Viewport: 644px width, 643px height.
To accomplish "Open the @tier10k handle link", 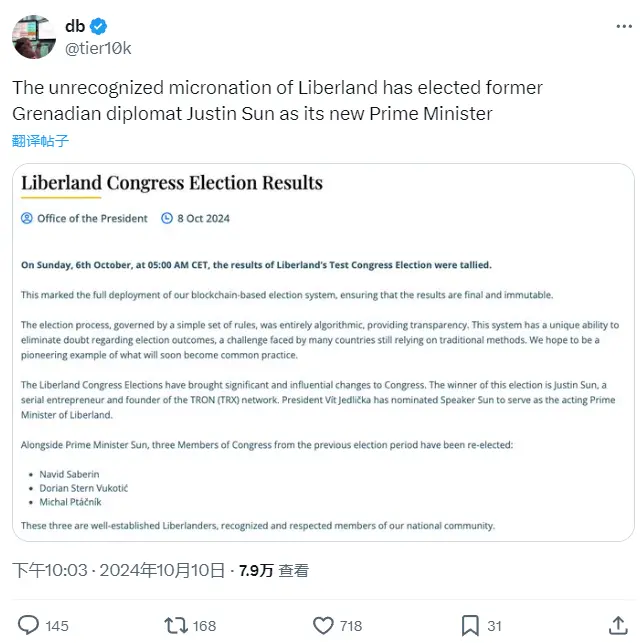I will [x=98, y=48].
